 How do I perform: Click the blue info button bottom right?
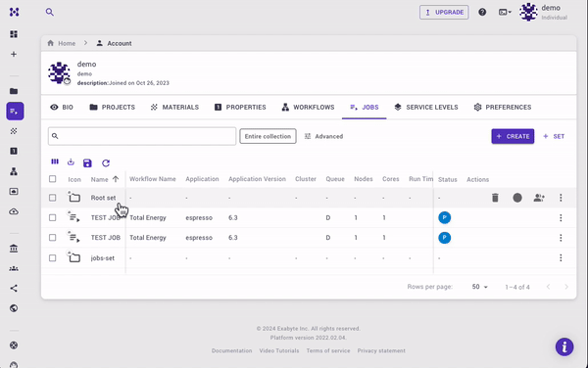tap(564, 347)
